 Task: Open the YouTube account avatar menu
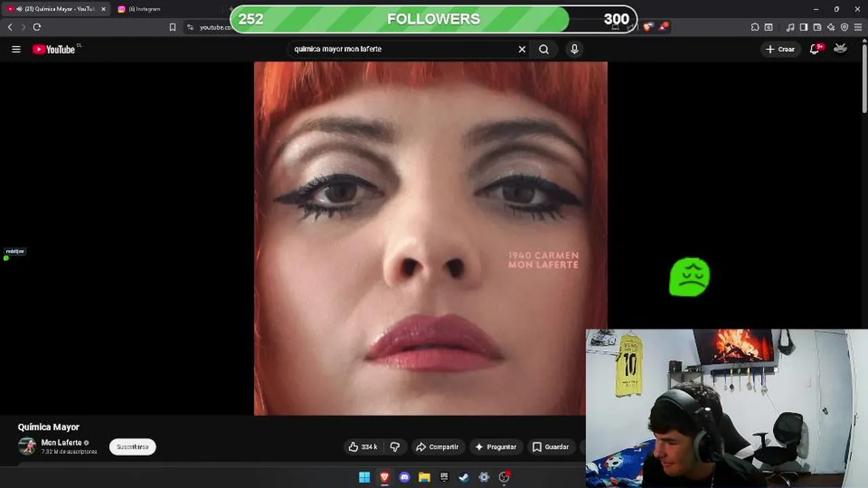[840, 48]
